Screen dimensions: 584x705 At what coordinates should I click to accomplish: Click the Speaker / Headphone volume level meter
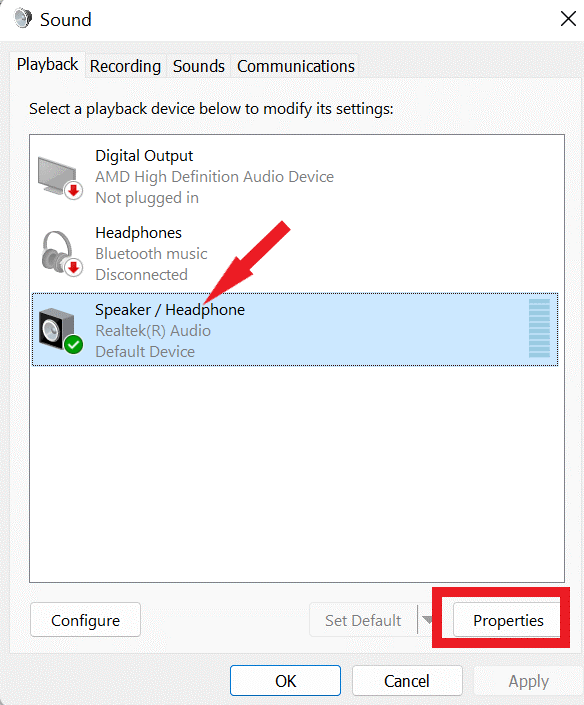click(x=539, y=328)
